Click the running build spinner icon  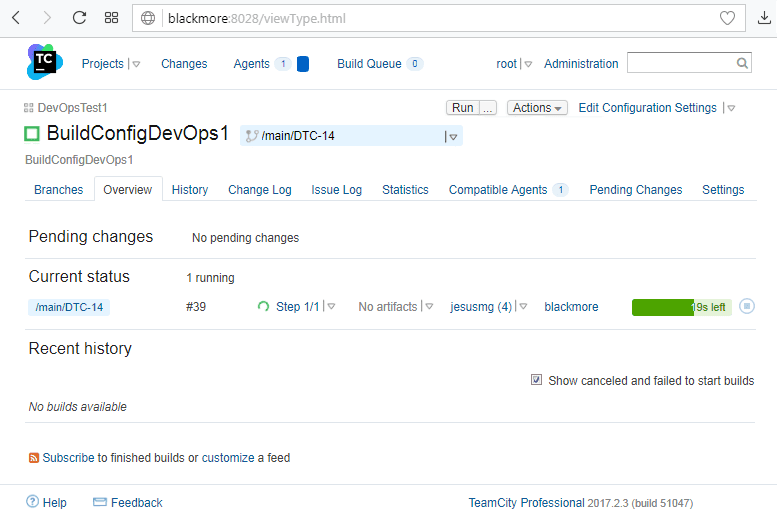coord(264,306)
